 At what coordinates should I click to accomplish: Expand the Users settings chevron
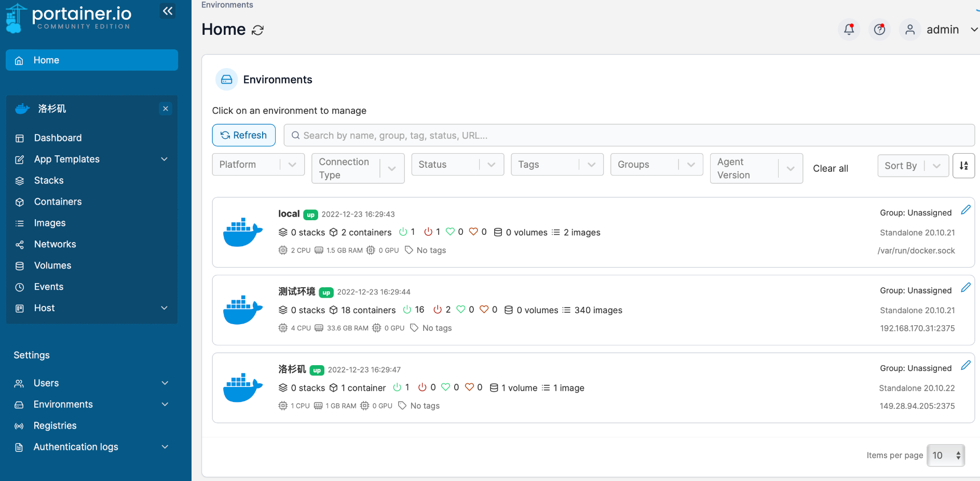coord(165,383)
